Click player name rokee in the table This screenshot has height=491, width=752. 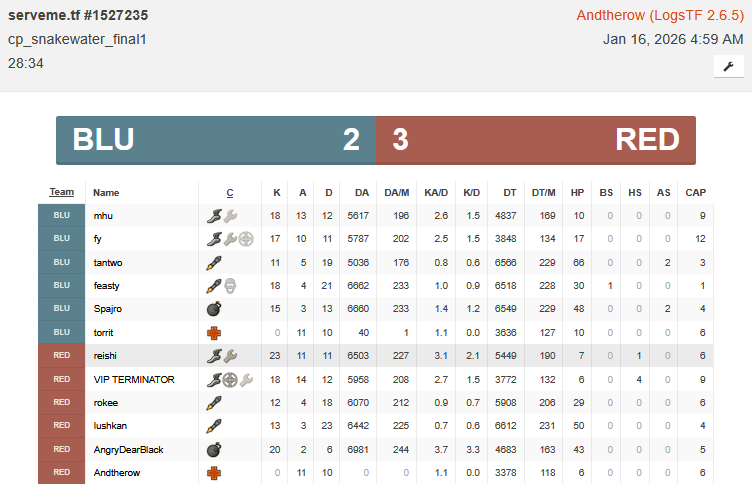pos(106,402)
